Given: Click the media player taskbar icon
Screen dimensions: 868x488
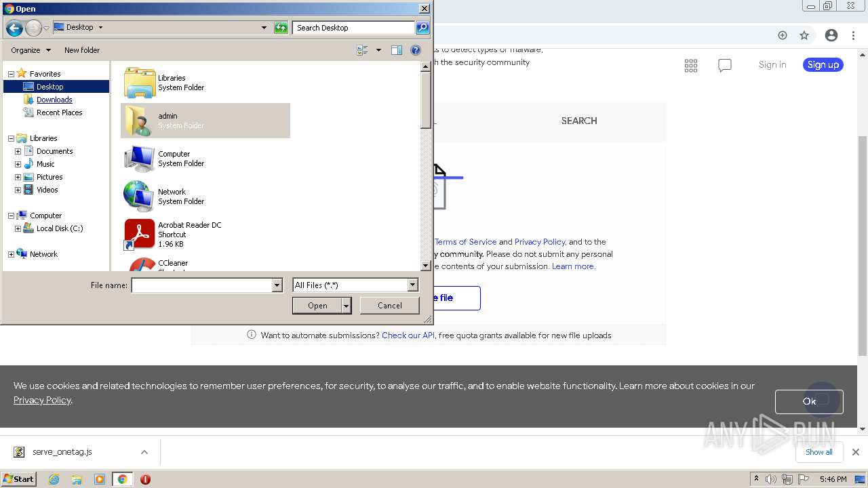Looking at the screenshot, I should (x=100, y=479).
